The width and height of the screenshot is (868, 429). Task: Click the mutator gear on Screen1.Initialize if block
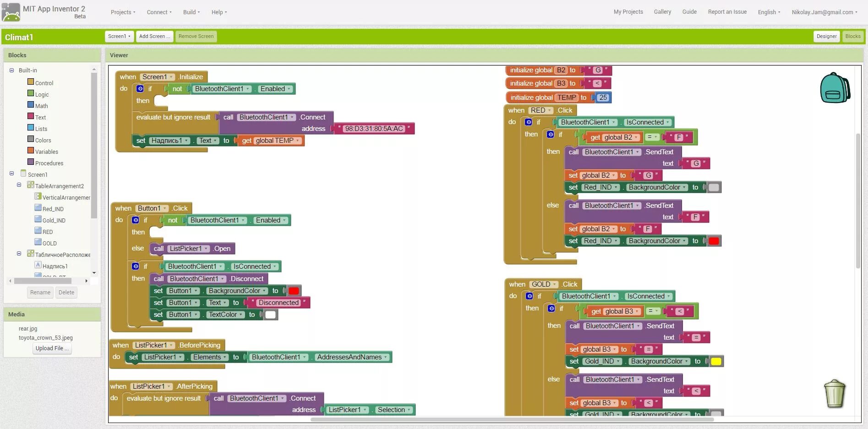pyautogui.click(x=140, y=88)
